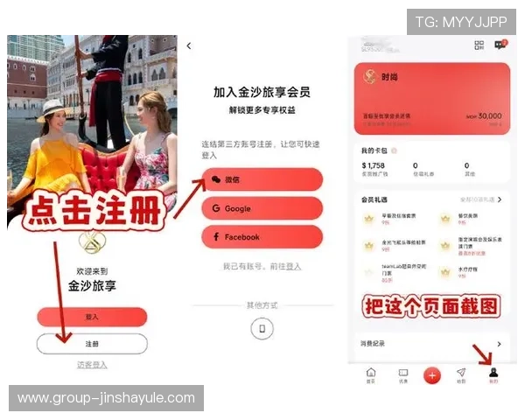Open the 消费纪录 spending record row

[431, 344]
